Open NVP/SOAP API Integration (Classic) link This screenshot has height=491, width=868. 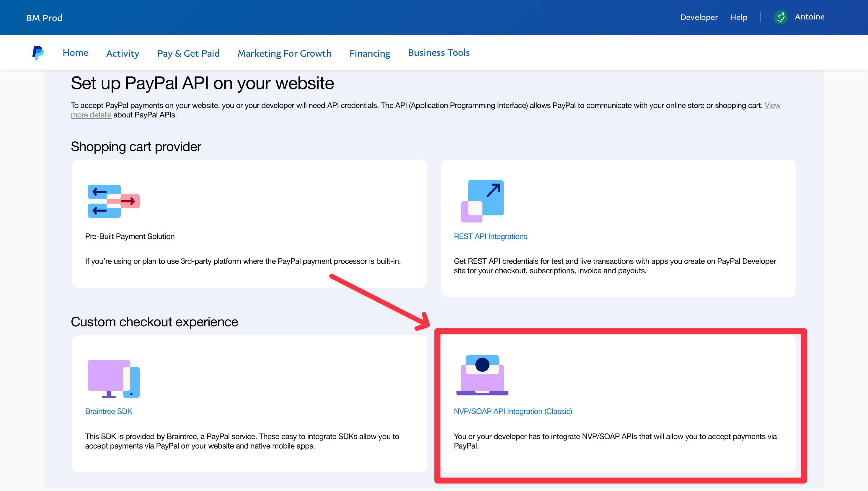coord(513,411)
